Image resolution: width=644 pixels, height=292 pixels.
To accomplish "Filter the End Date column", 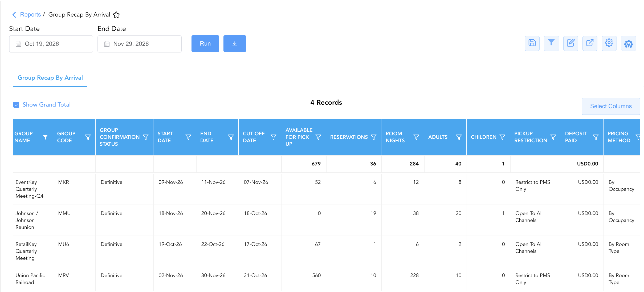I will click(x=231, y=137).
